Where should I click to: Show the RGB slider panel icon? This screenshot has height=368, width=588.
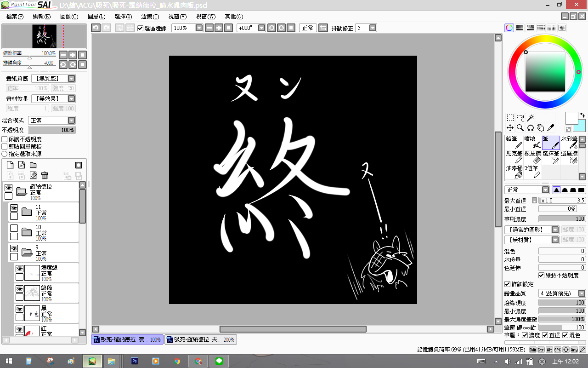click(520, 28)
